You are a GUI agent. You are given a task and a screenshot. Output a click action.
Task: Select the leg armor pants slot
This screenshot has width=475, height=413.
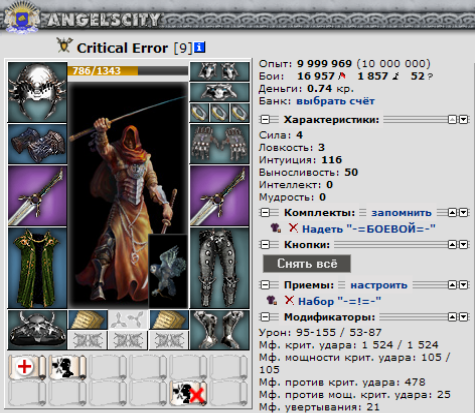pyautogui.click(x=219, y=268)
